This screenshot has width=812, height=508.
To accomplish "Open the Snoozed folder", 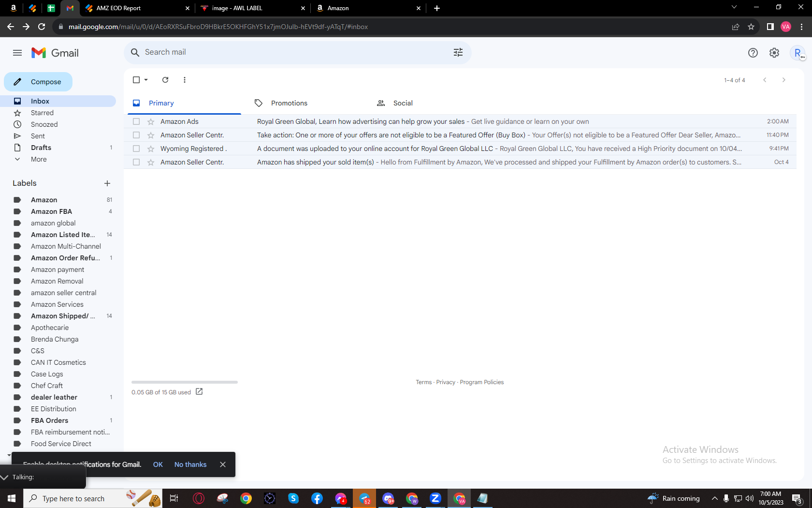I will [x=44, y=124].
